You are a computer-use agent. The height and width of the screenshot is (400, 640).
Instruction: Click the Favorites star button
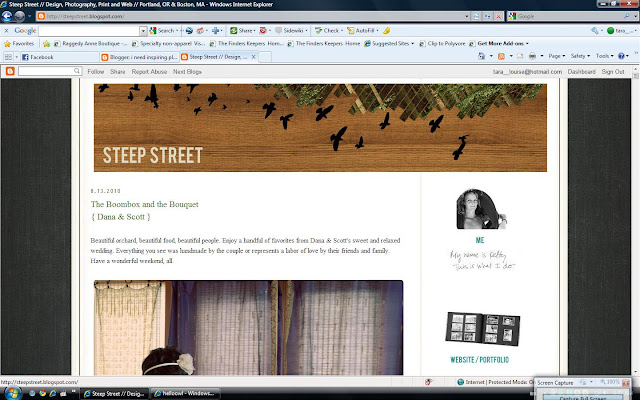pos(19,43)
